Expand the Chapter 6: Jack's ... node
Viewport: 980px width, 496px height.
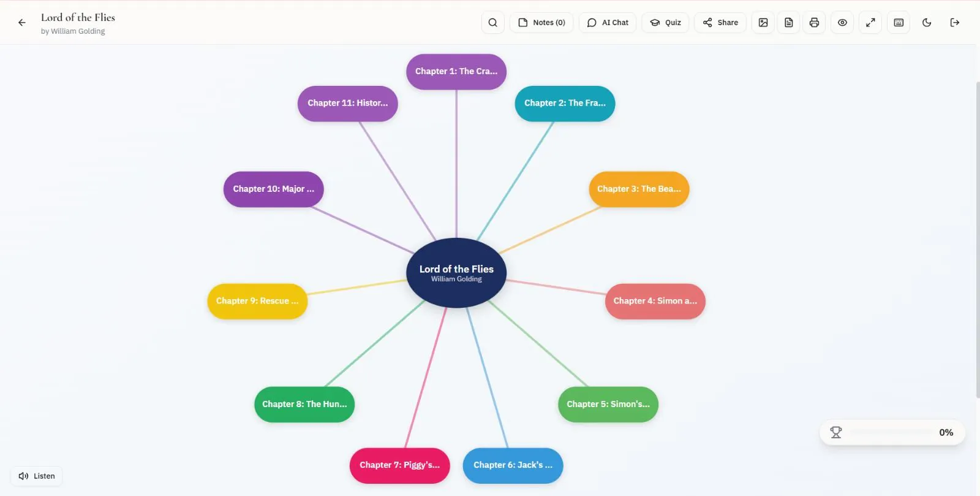[x=513, y=465]
